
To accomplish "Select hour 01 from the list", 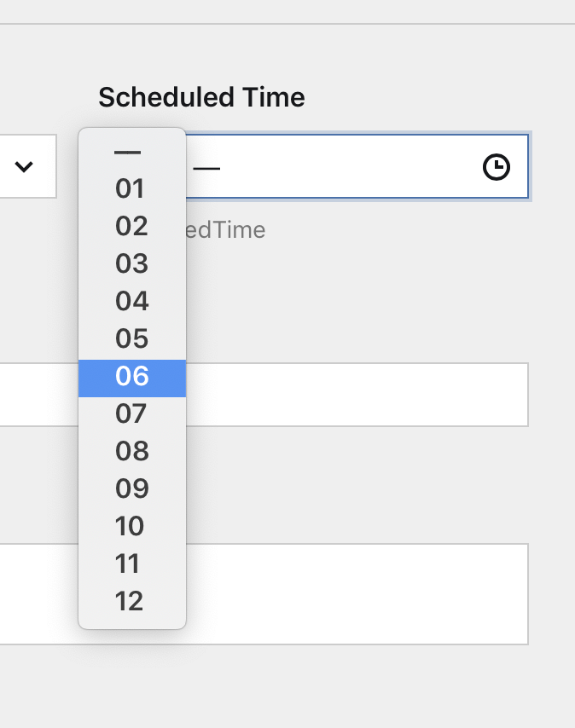I will point(132,188).
